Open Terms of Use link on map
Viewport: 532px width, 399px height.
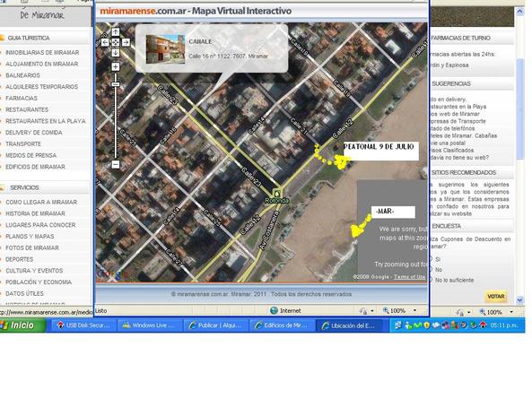[409, 277]
